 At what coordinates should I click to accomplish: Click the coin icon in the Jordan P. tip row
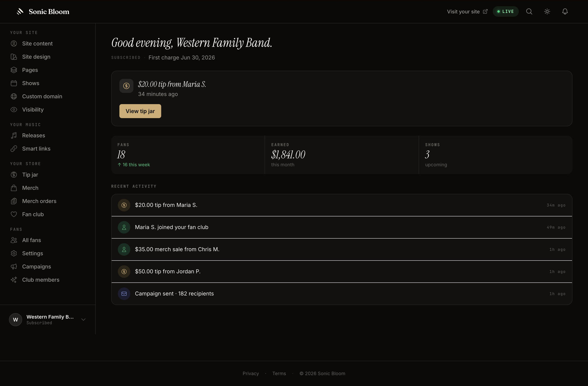click(x=124, y=271)
